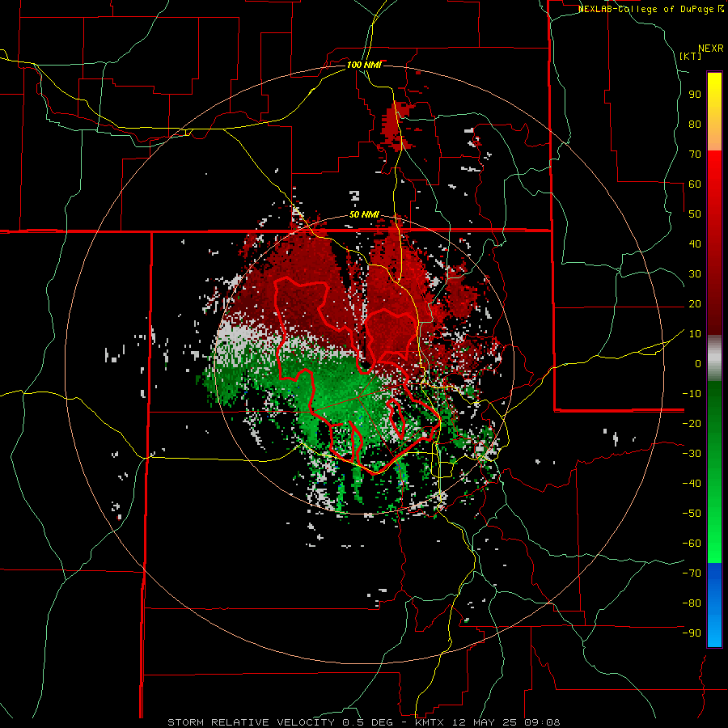Image resolution: width=728 pixels, height=728 pixels.
Task: Click the -10 scale value
Action: coord(692,394)
